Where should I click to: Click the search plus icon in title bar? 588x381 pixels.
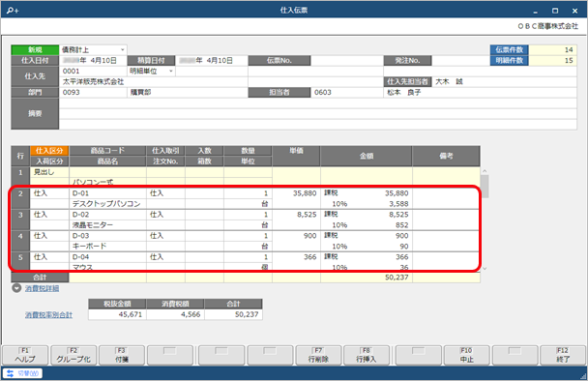click(x=13, y=11)
